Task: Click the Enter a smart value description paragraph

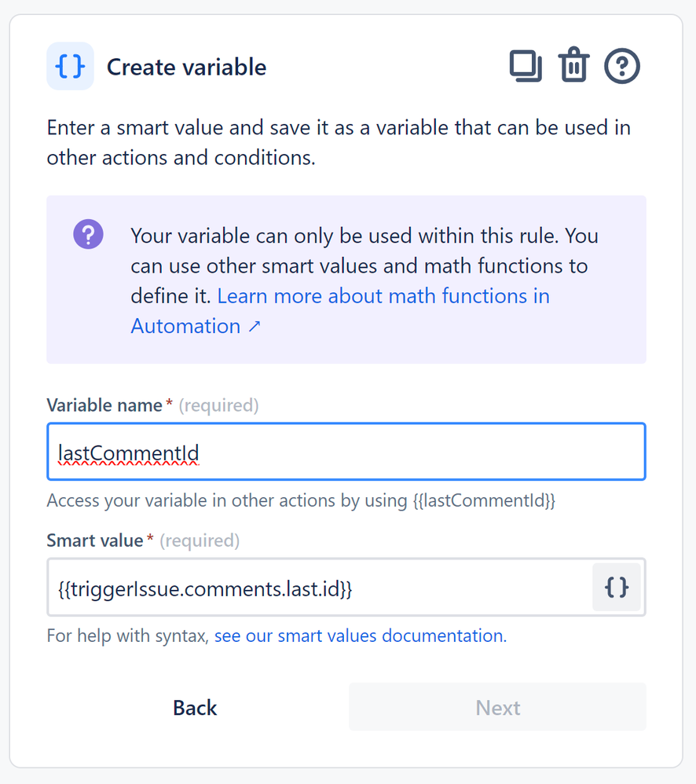Action: pos(339,142)
